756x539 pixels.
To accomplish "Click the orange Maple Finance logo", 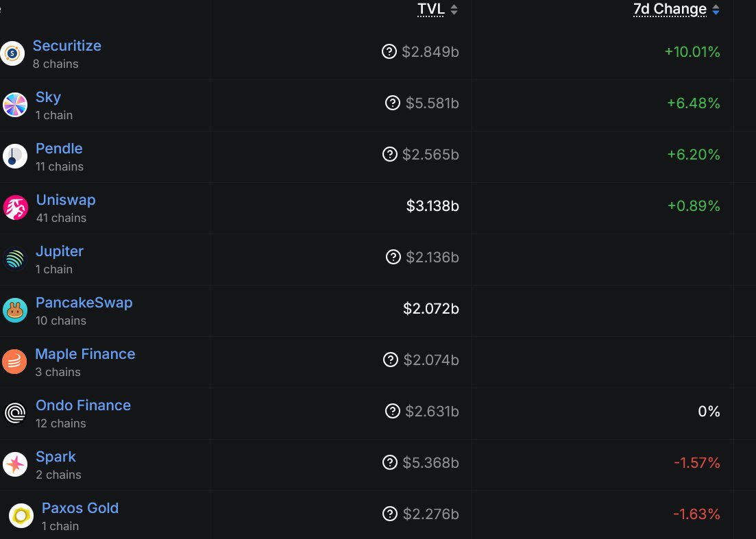I will point(14,362).
